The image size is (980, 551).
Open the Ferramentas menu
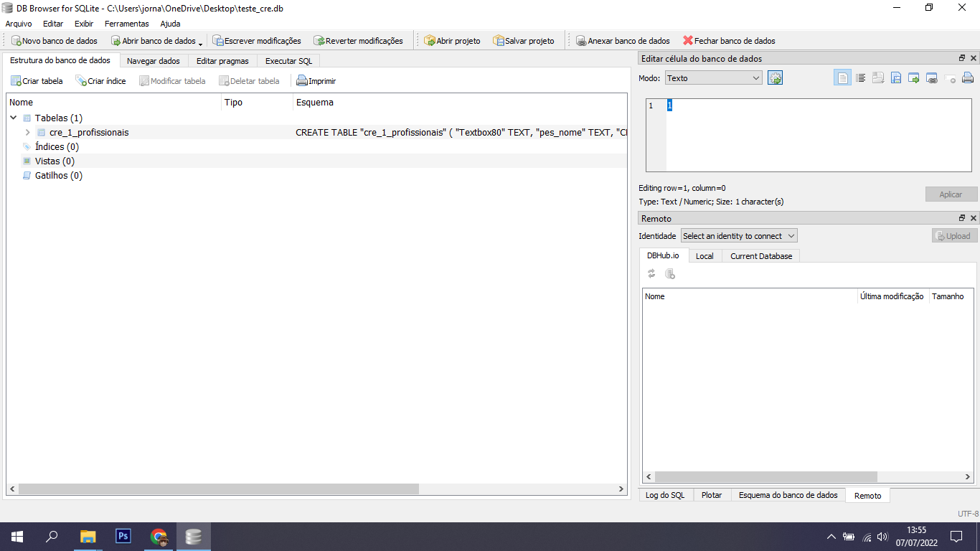[126, 23]
